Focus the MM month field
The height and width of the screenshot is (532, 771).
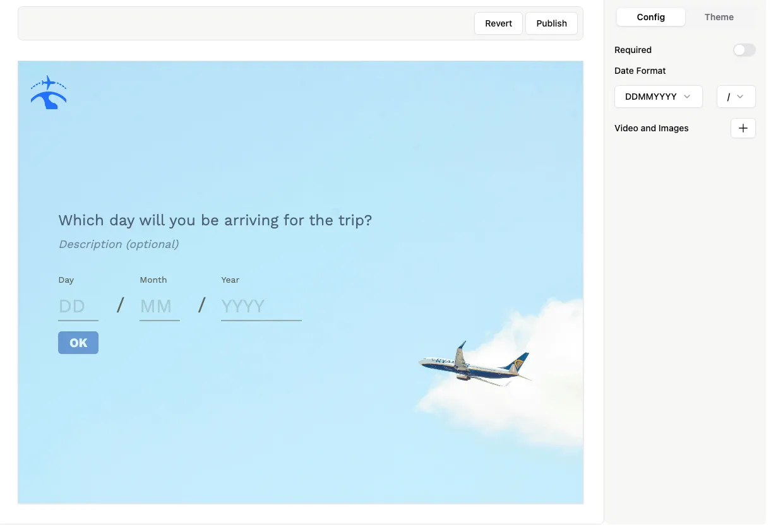[x=159, y=307]
